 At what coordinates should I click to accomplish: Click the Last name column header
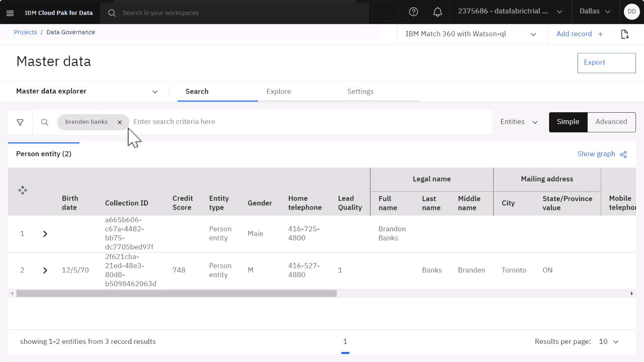point(431,203)
